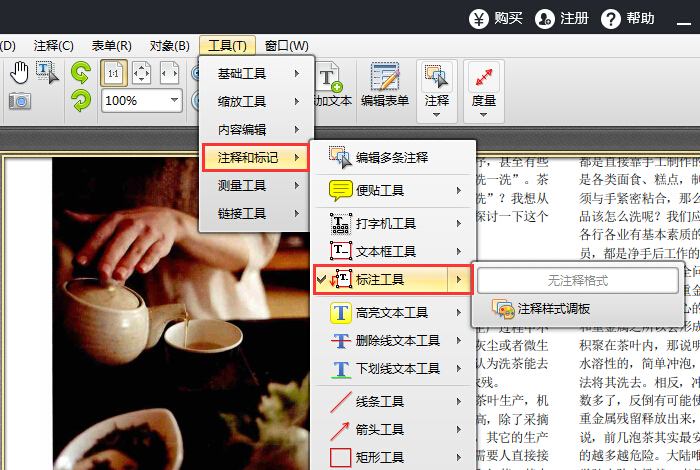This screenshot has height=470, width=700.
Task: Expand 链接工具 submenu
Action: click(x=256, y=213)
